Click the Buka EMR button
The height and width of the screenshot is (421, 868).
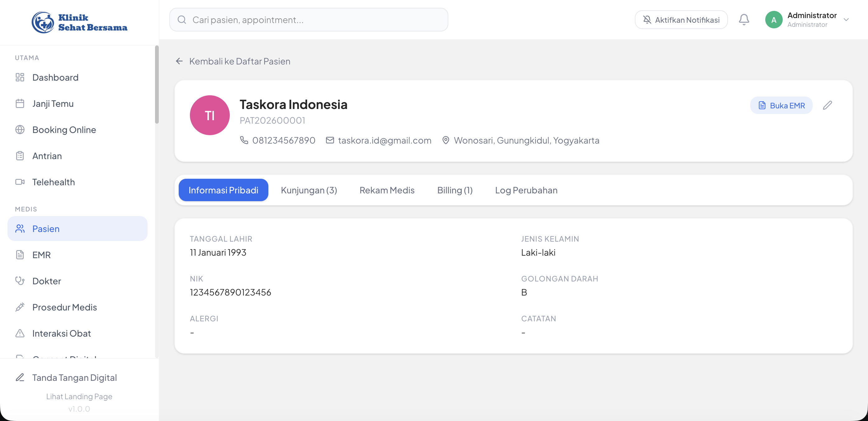[x=781, y=105]
